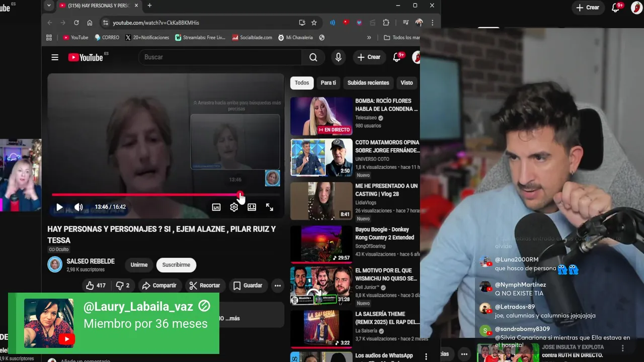Open the player settings gear
The image size is (644, 362).
pos(234,207)
